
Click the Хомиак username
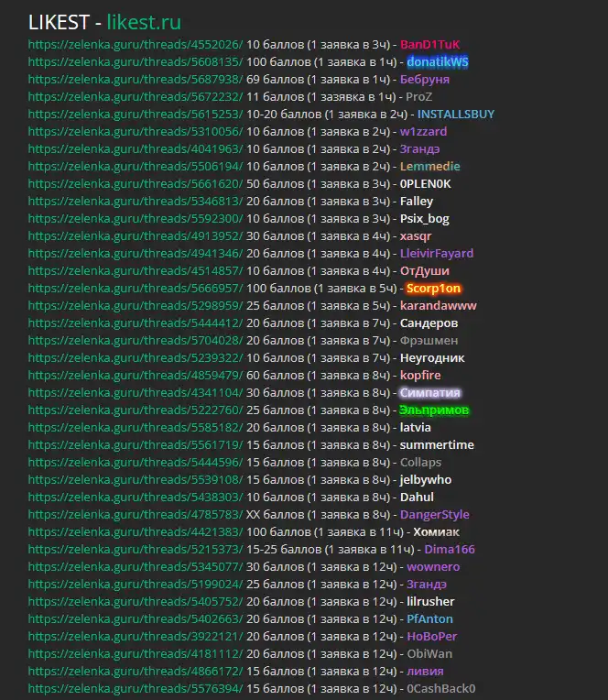[x=436, y=532]
